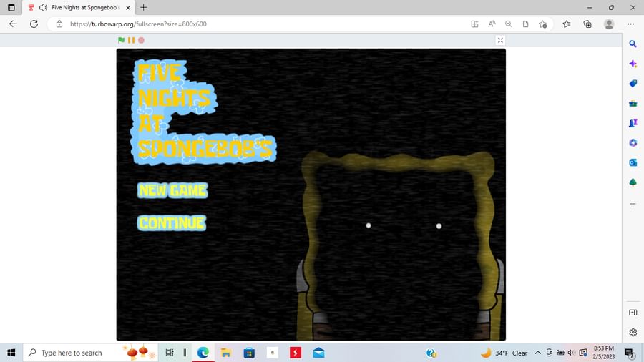Toggle the sidebar visibility icon

coord(633,313)
